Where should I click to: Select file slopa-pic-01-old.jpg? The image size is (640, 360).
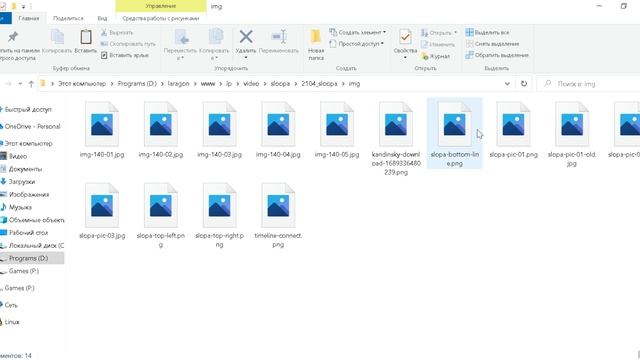pyautogui.click(x=572, y=134)
